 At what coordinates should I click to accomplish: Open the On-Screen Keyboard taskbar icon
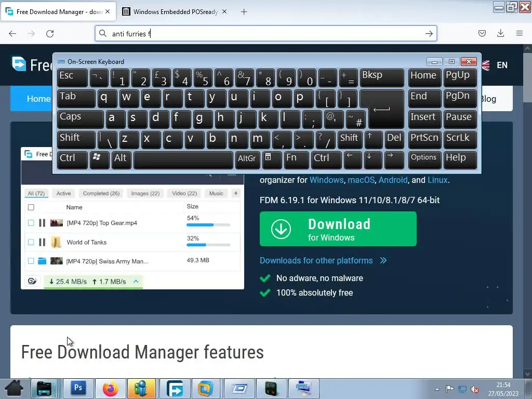point(303,389)
